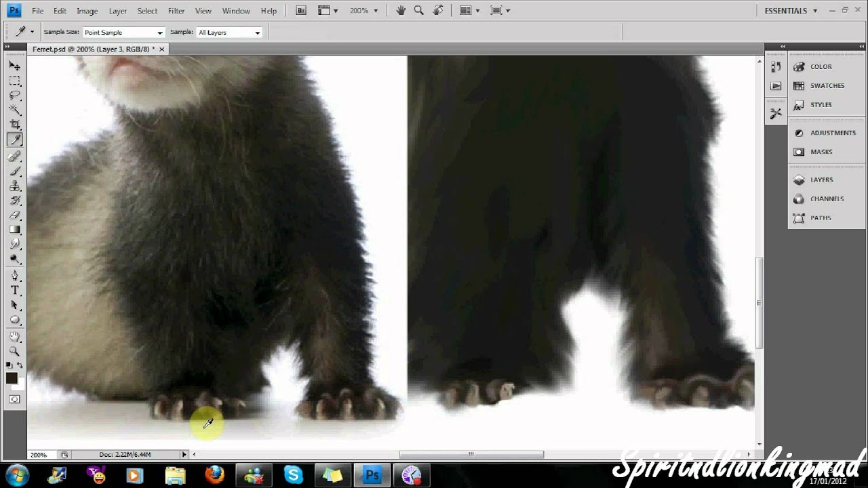868x488 pixels.
Task: Reset default foreground and background colors
Action: click(x=9, y=366)
